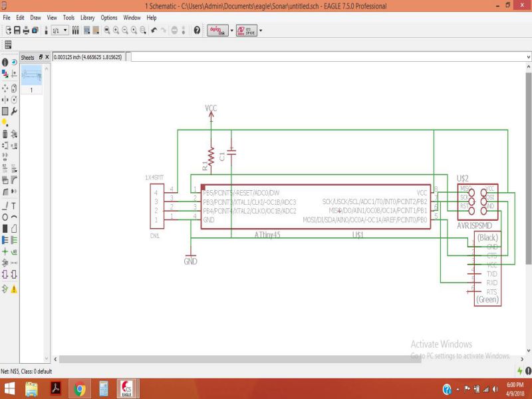Click the Help question mark icon
This screenshot has height=399, width=532.
197,31
